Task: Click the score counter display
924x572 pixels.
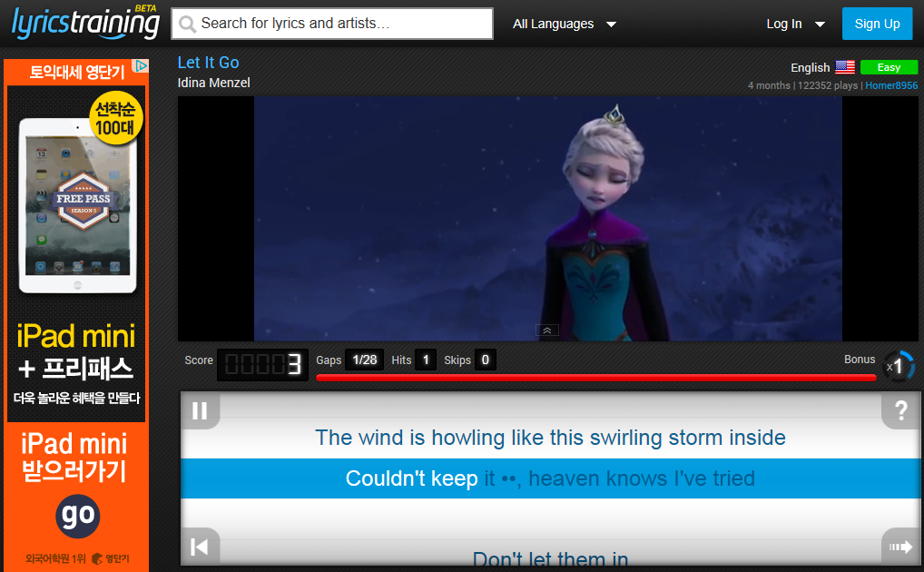Action: coord(263,364)
